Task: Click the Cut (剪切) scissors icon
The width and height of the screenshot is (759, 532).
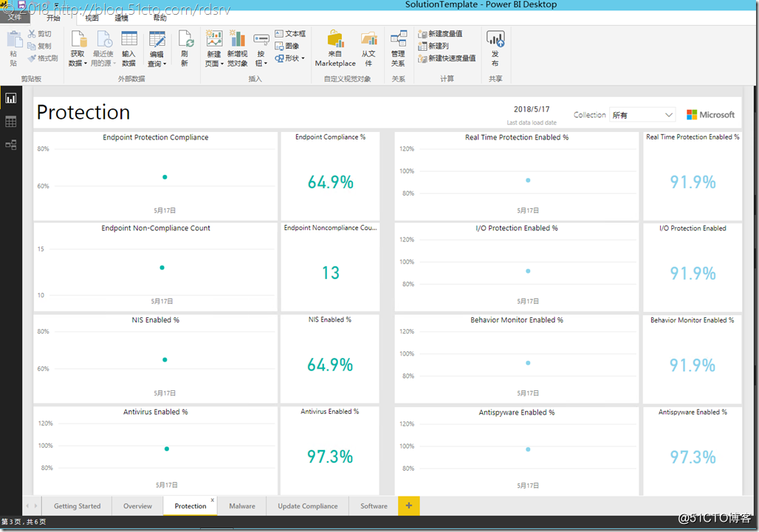Action: tap(32, 33)
